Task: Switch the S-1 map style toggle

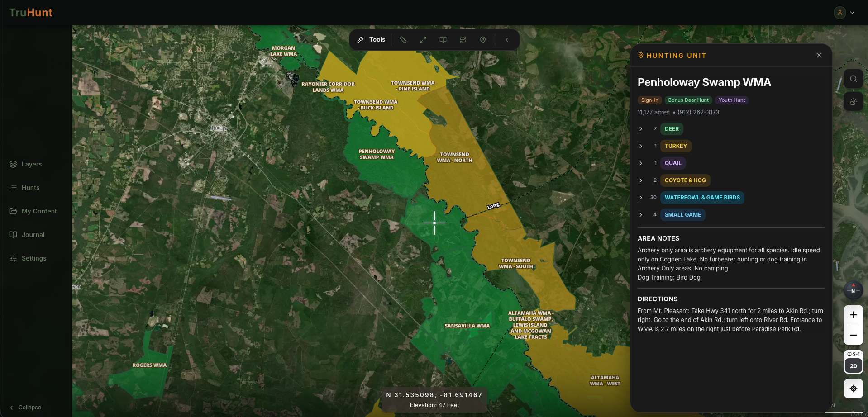Action: 853,354
